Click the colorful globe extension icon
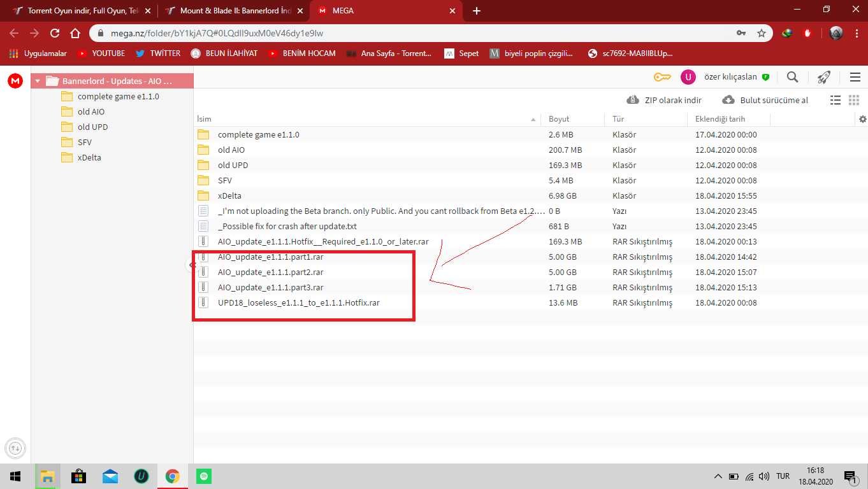The height and width of the screenshot is (489, 868). [787, 33]
